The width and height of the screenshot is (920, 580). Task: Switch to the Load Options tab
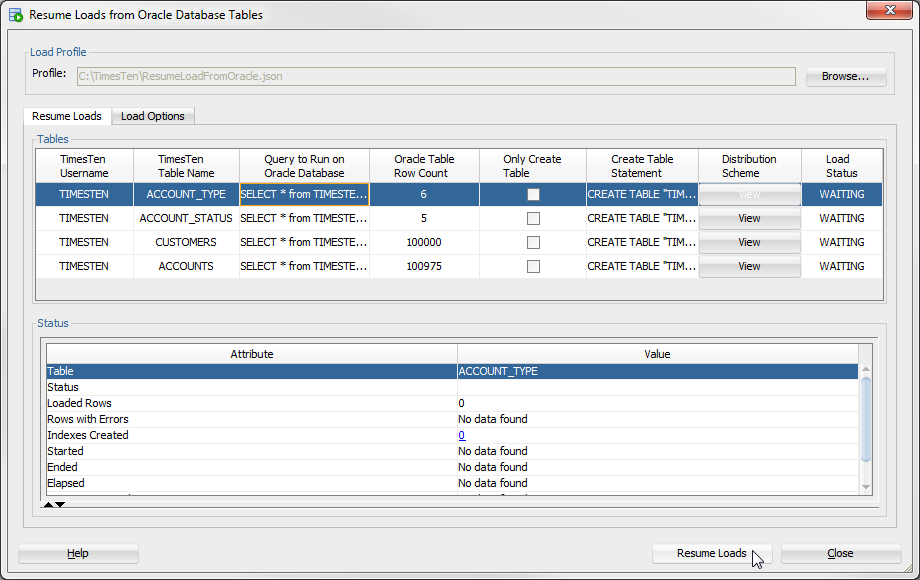152,116
